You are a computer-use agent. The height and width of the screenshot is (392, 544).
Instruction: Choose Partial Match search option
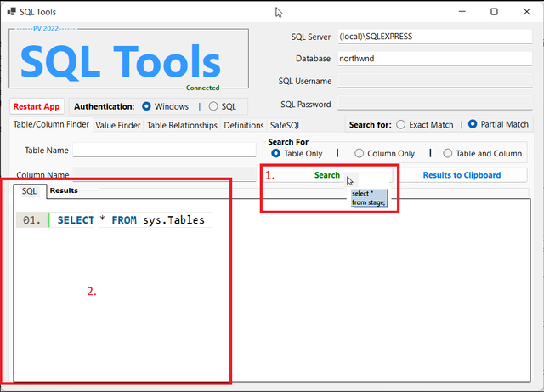(x=473, y=124)
